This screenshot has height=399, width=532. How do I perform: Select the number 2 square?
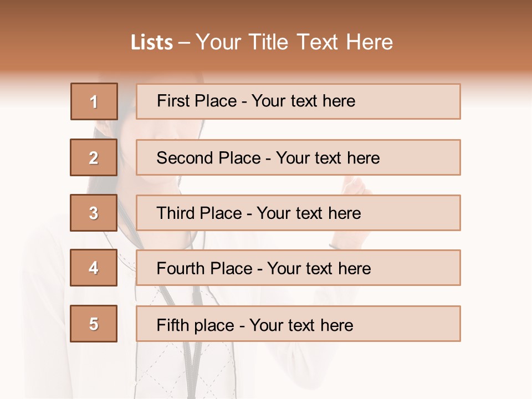pyautogui.click(x=94, y=157)
